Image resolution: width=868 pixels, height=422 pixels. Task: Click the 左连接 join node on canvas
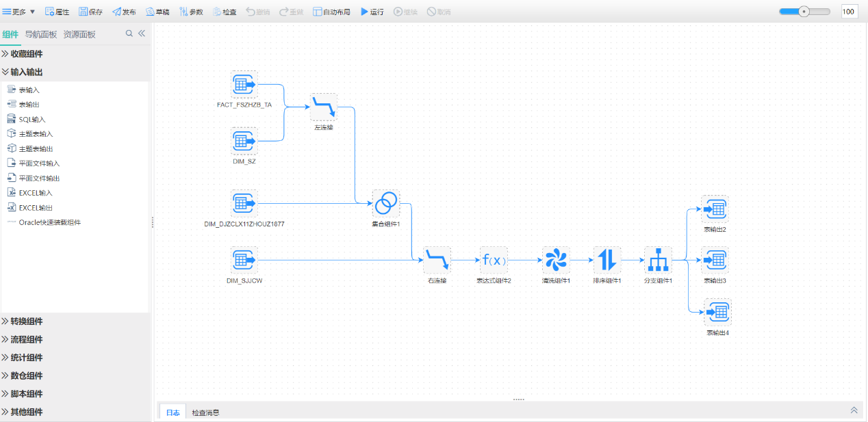[x=324, y=107]
